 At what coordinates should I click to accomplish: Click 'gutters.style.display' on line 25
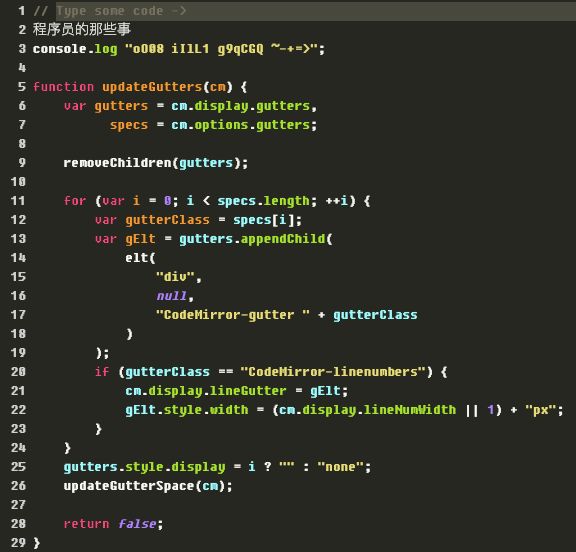coord(144,467)
